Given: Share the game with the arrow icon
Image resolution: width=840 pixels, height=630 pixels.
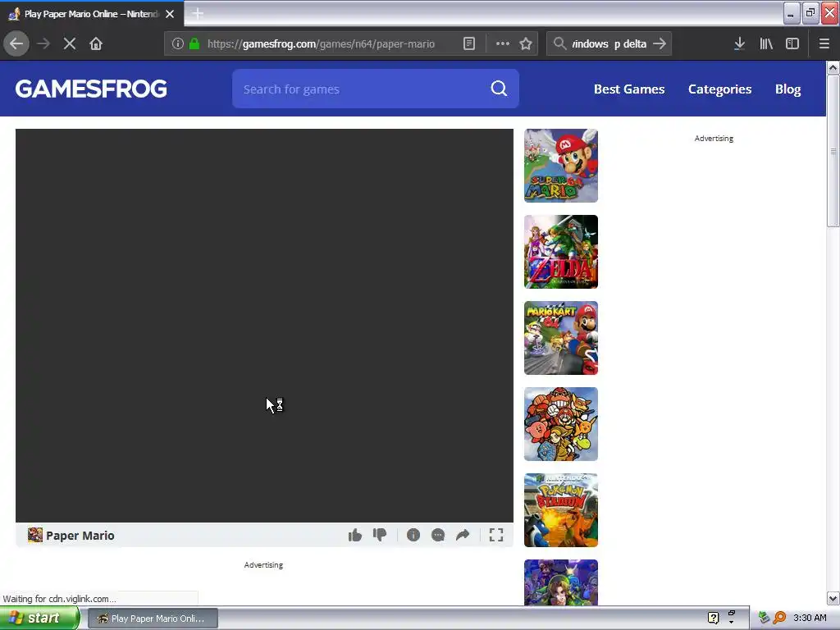Looking at the screenshot, I should (x=463, y=535).
